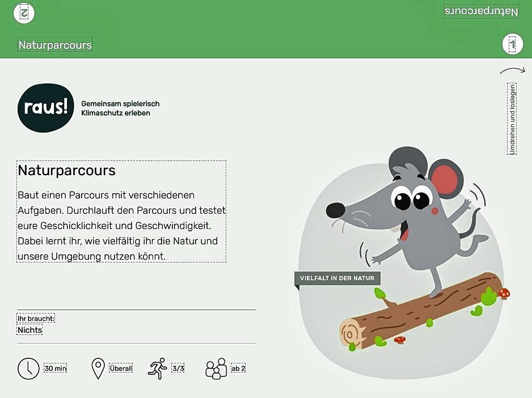Click the curved flip arrow icon
Image resolution: width=532 pixels, height=398 pixels.
[x=512, y=70]
